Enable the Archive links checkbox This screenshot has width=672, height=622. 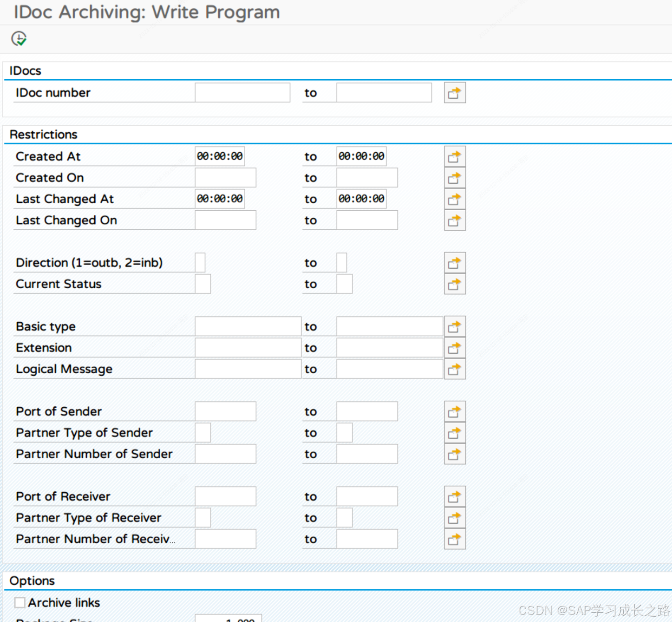click(x=19, y=603)
